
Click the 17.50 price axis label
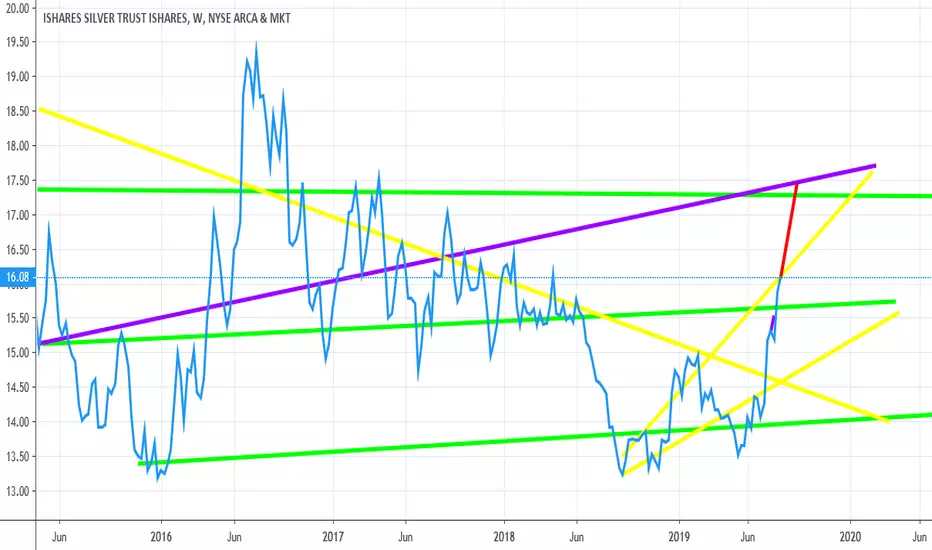(x=17, y=181)
